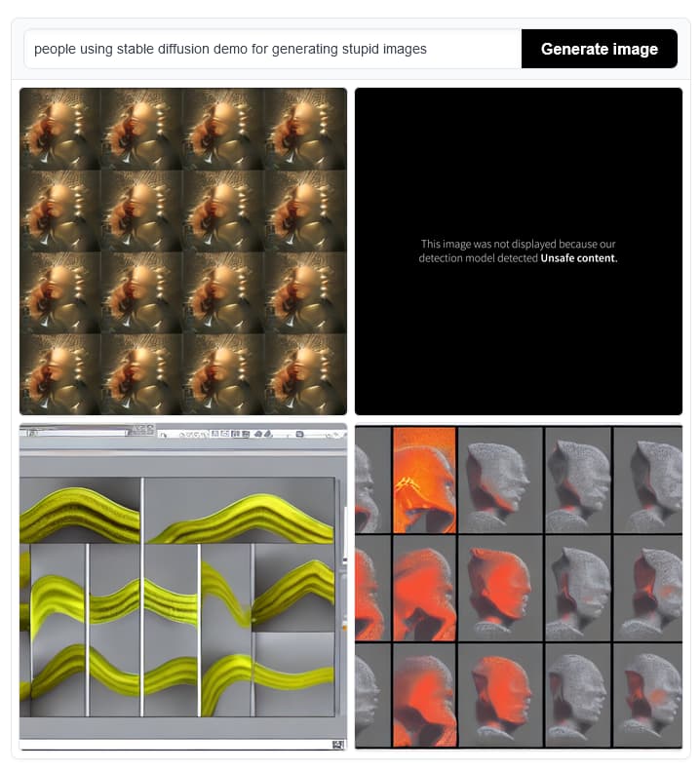
Task: Click the small icon in yellow-waves image's bottom corner
Action: pyautogui.click(x=338, y=745)
